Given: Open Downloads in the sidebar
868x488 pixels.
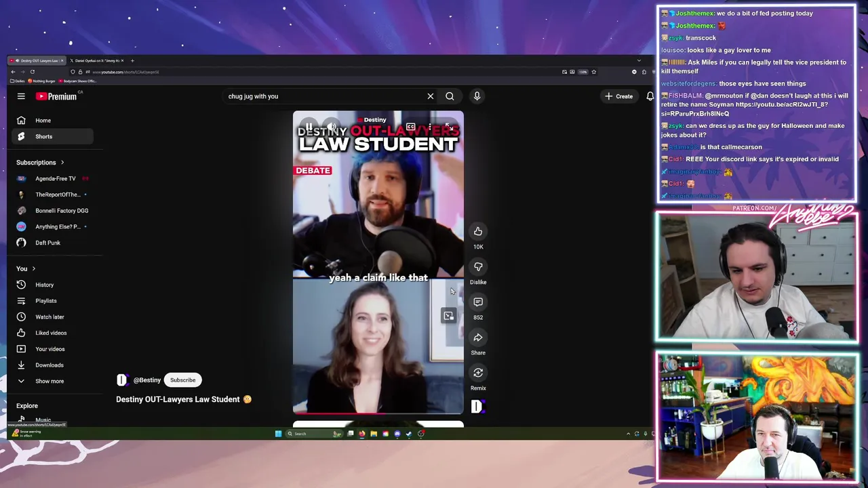Looking at the screenshot, I should pyautogui.click(x=51, y=365).
